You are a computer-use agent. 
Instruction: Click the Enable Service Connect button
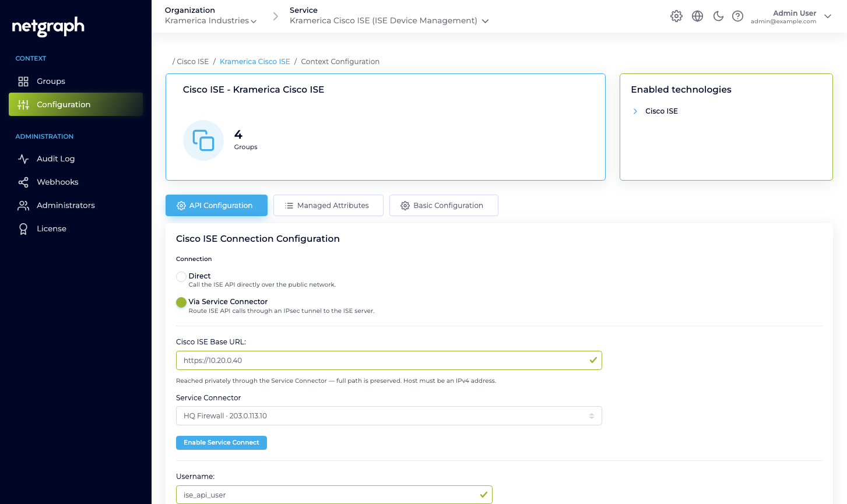click(222, 443)
